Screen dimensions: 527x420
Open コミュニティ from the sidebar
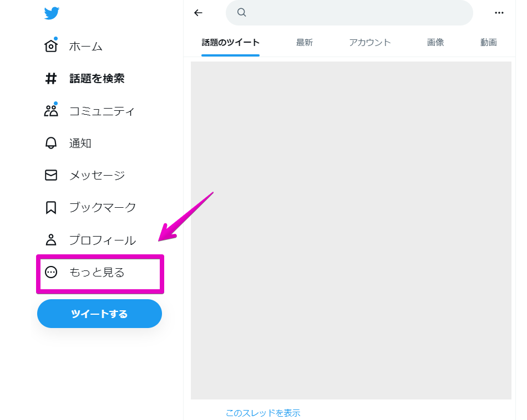(102, 111)
